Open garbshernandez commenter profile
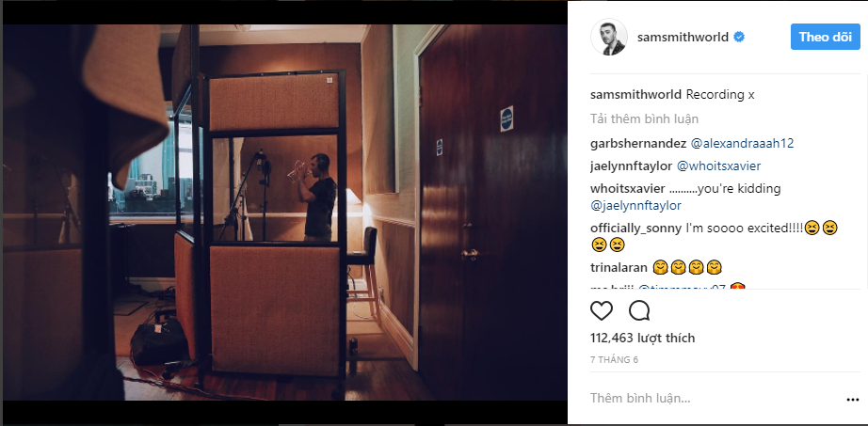 639,143
